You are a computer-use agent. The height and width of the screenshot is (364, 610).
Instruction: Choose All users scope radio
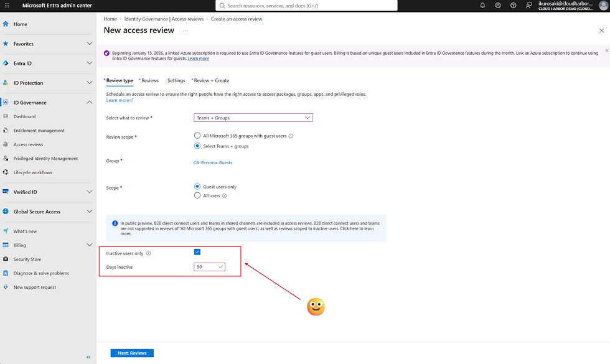coord(197,195)
